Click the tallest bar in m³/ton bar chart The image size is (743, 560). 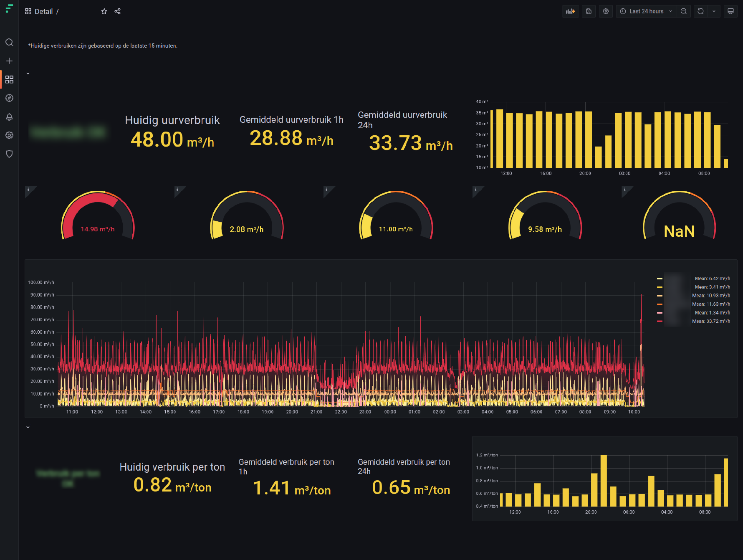coord(604,481)
